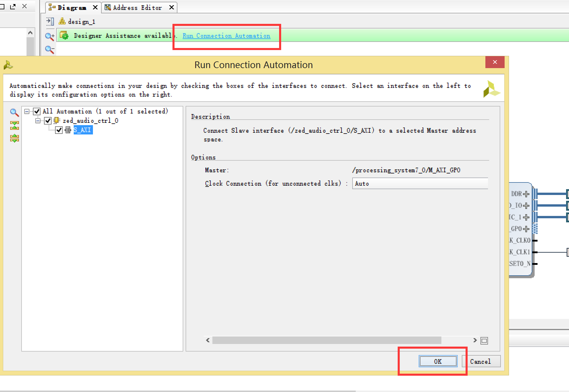
Task: Click the Diagram tab icon
Action: pos(52,7)
